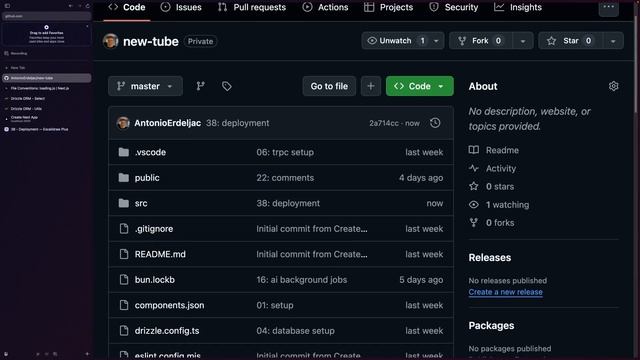640x360 pixels.
Task: Open the .vscode folder
Action: pos(150,152)
